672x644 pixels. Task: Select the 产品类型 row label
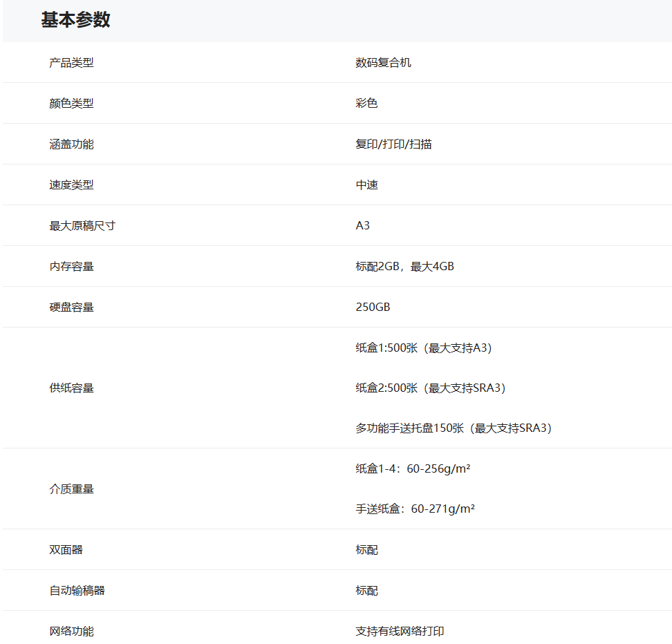pyautogui.click(x=71, y=63)
